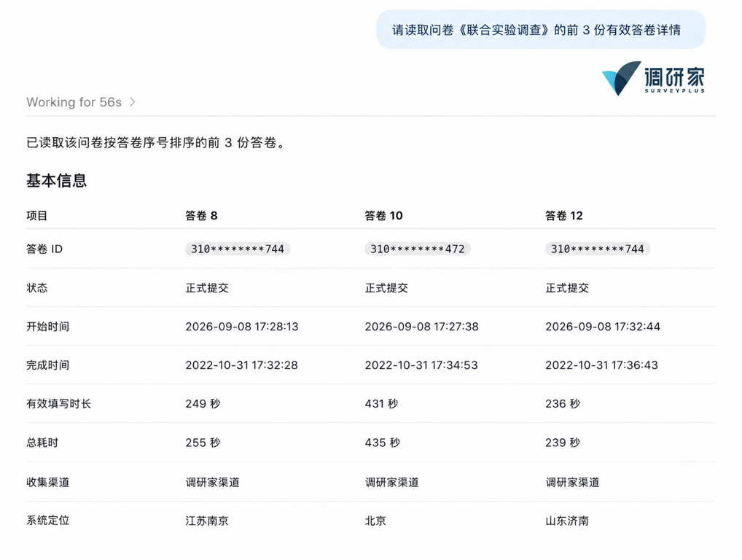Click the 收集渠道 row label
742x560 pixels.
click(x=48, y=482)
